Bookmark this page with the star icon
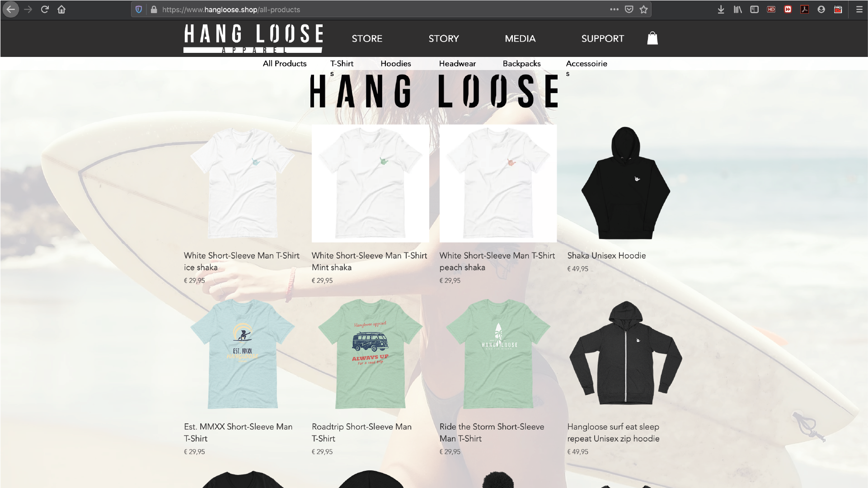Image resolution: width=868 pixels, height=488 pixels. point(643,9)
